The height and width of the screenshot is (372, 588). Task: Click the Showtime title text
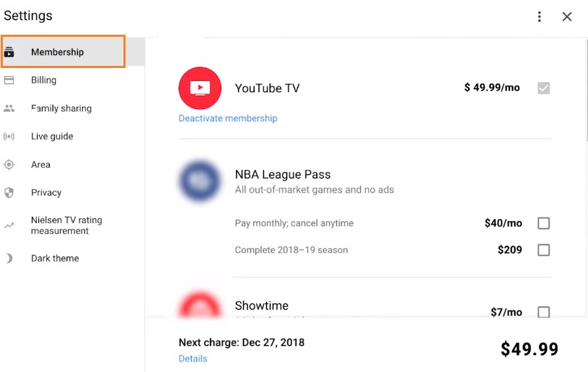[x=262, y=305]
